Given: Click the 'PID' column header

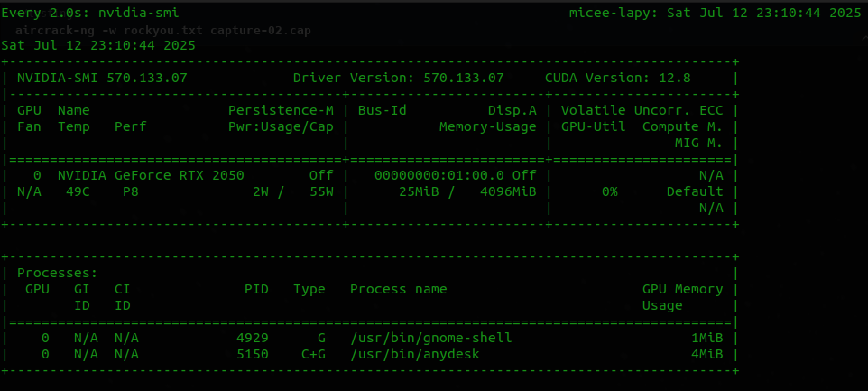Looking at the screenshot, I should pyautogui.click(x=257, y=289).
